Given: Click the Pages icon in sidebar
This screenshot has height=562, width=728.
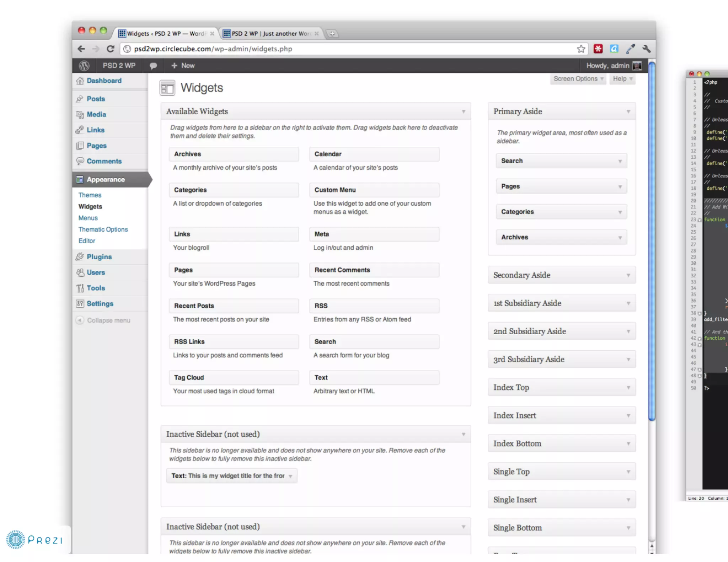Looking at the screenshot, I should click(80, 146).
